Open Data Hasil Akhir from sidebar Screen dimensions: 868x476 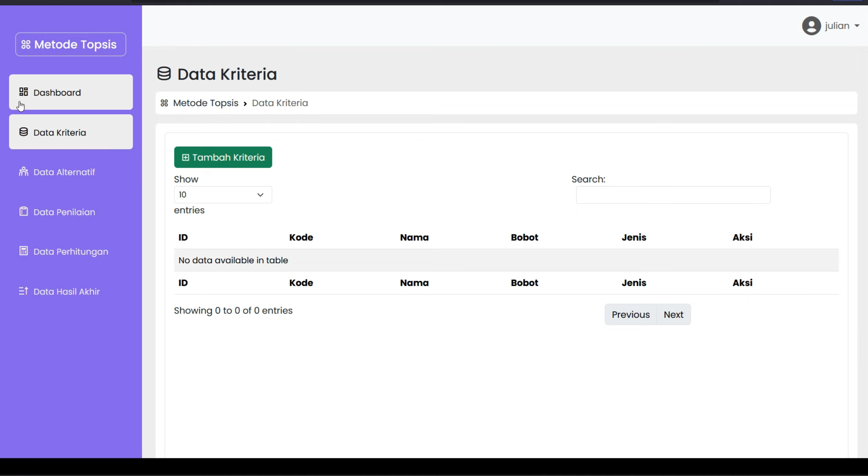coord(71,291)
